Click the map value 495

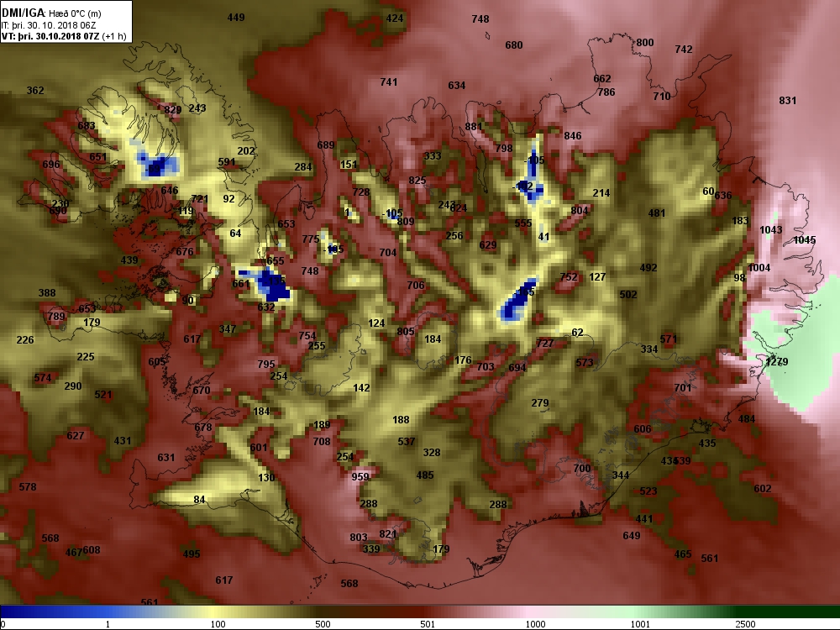point(192,554)
